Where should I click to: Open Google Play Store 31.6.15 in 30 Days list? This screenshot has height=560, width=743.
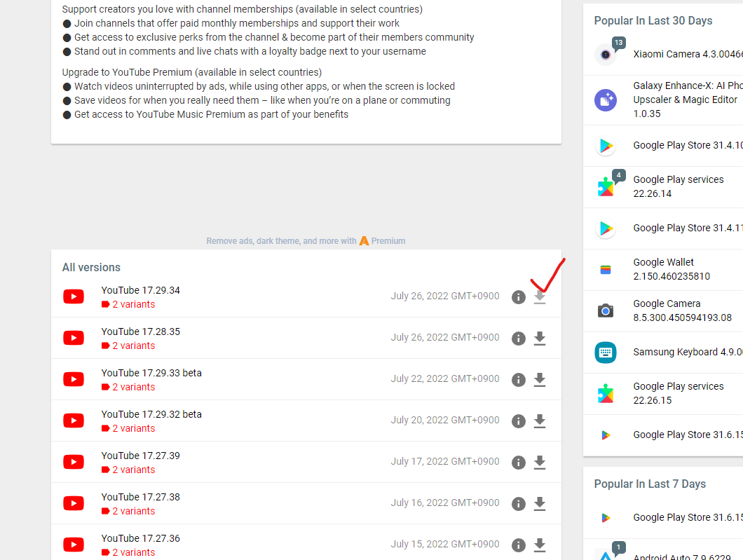point(688,435)
